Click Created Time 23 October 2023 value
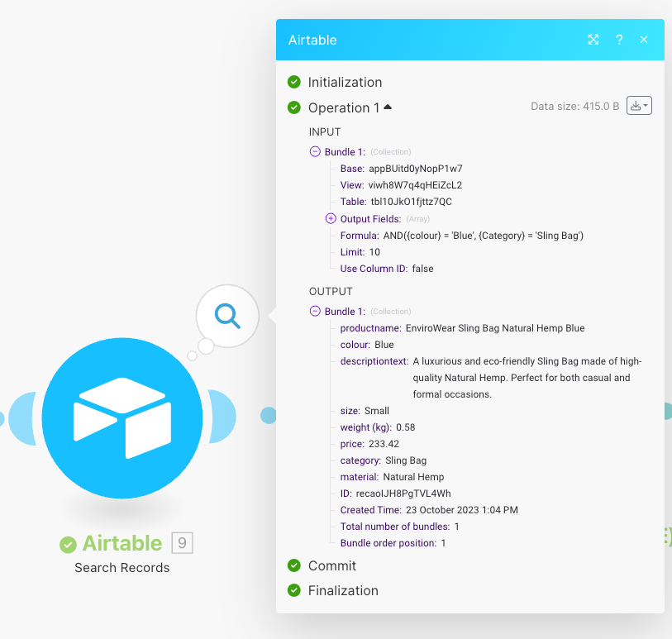Image resolution: width=672 pixels, height=639 pixels. [x=462, y=510]
